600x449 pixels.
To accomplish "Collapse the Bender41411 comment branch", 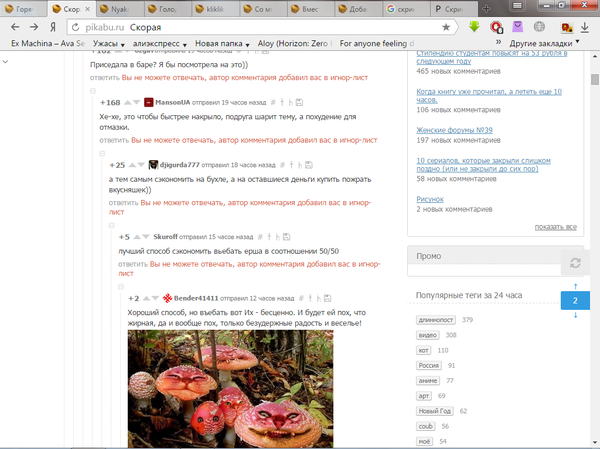I will [120, 288].
